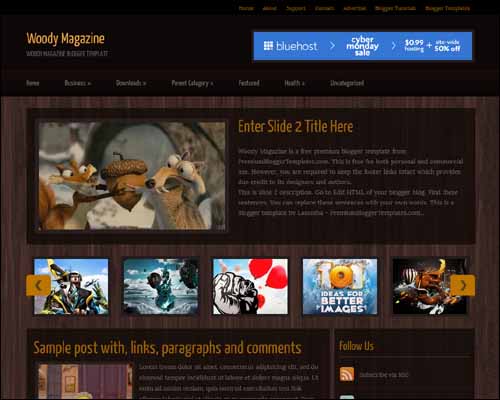Screen dimensions: 500x400
Task: Select Featured in main navigation
Action: [249, 83]
